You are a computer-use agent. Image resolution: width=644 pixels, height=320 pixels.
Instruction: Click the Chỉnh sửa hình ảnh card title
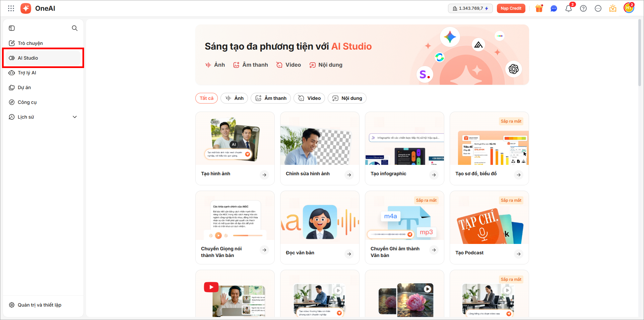click(x=308, y=174)
